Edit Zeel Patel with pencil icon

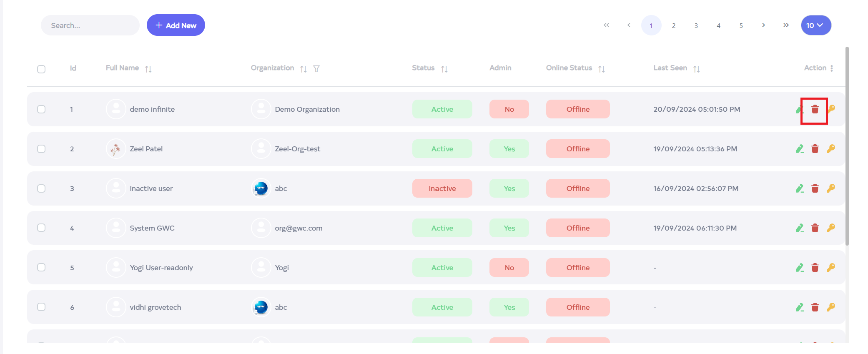click(x=799, y=149)
